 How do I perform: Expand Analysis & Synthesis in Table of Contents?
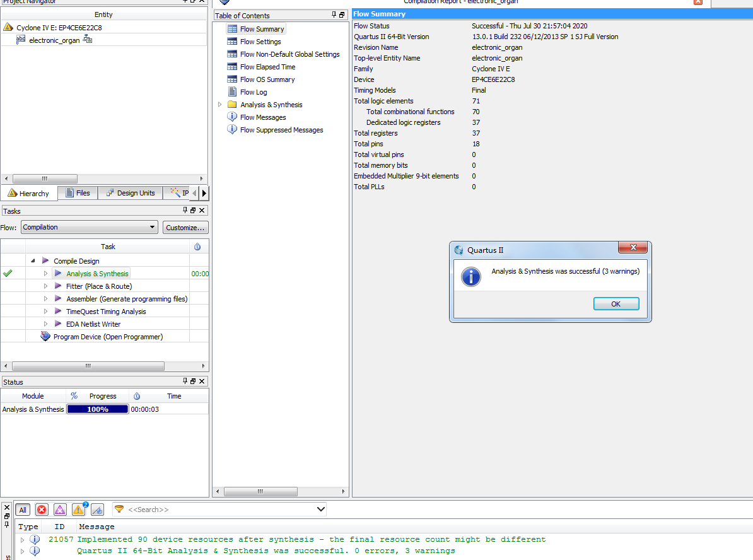tap(220, 104)
